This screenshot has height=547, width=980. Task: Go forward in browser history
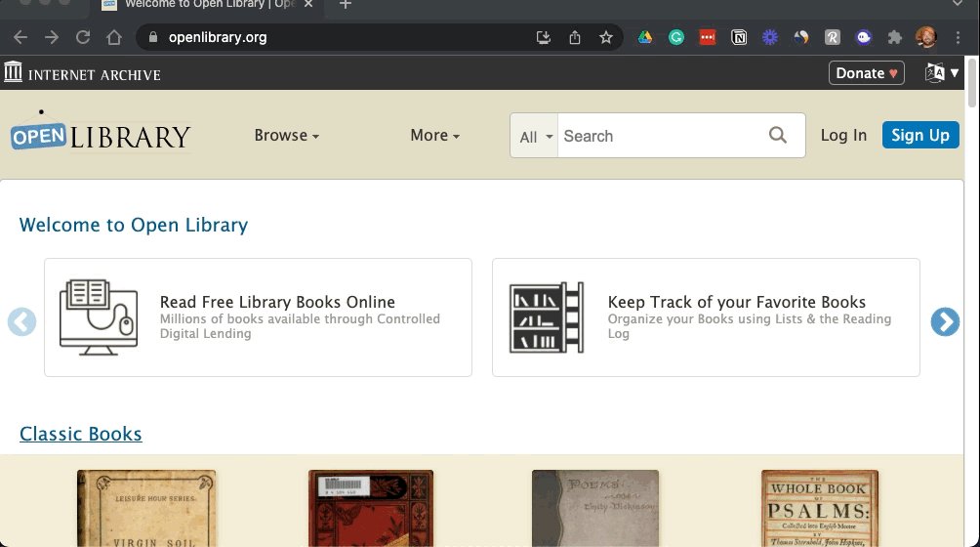coord(52,37)
